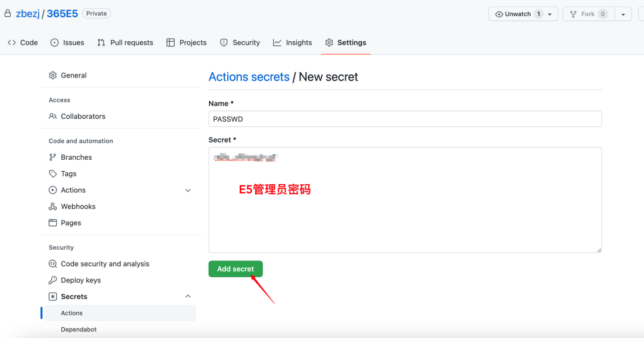This screenshot has width=644, height=338.
Task: Open the Security tab
Action: (x=240, y=43)
